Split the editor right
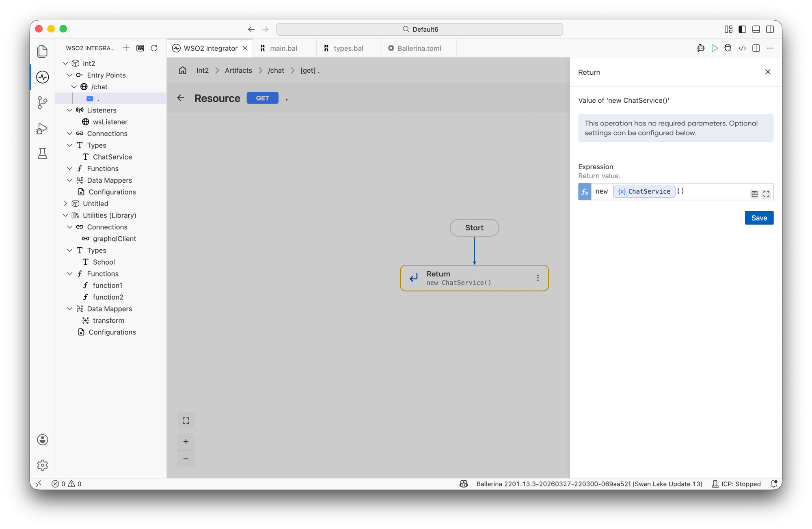812x529 pixels. [x=756, y=48]
